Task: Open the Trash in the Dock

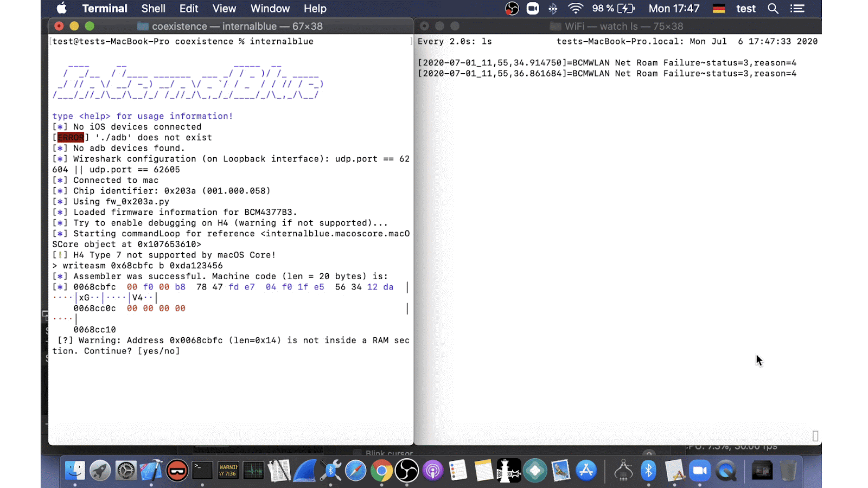Action: coord(788,470)
